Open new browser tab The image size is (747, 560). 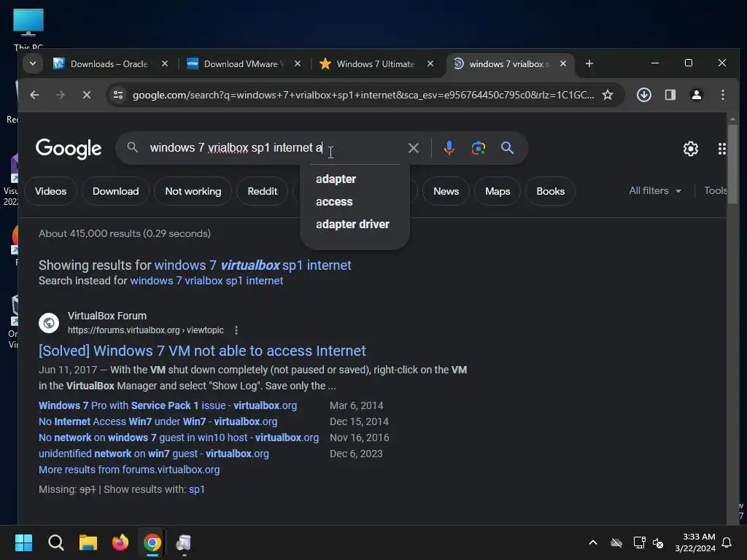[x=589, y=63]
